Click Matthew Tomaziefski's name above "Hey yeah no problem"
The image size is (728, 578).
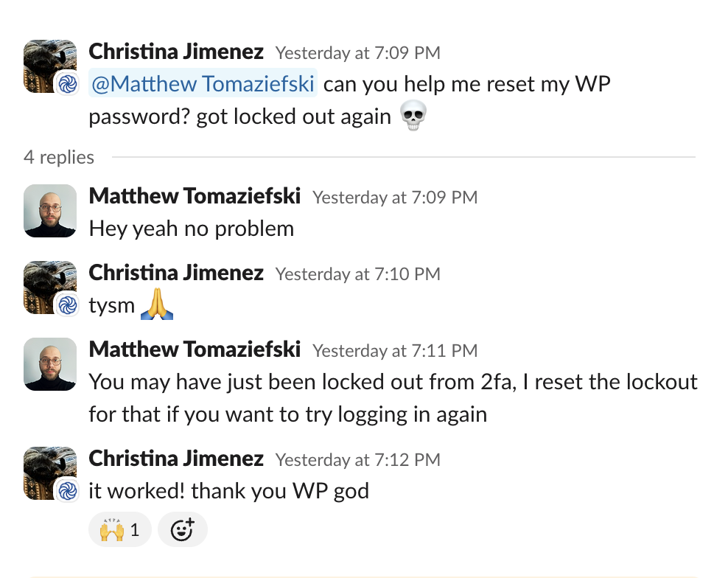click(x=195, y=197)
